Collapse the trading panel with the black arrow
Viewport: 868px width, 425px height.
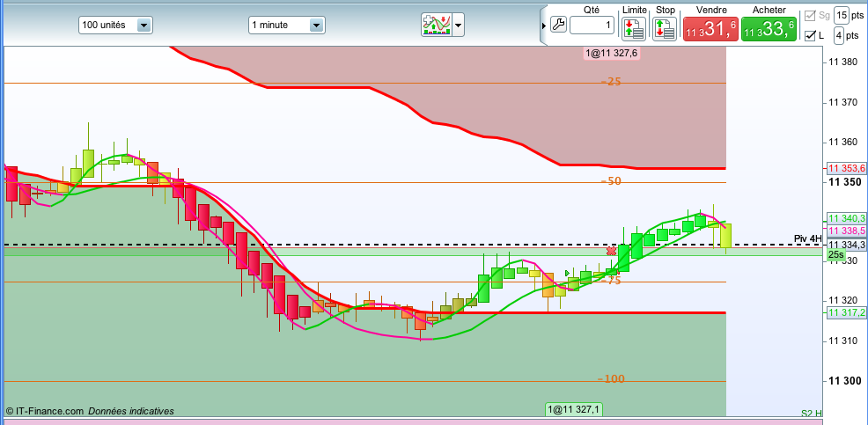[544, 26]
